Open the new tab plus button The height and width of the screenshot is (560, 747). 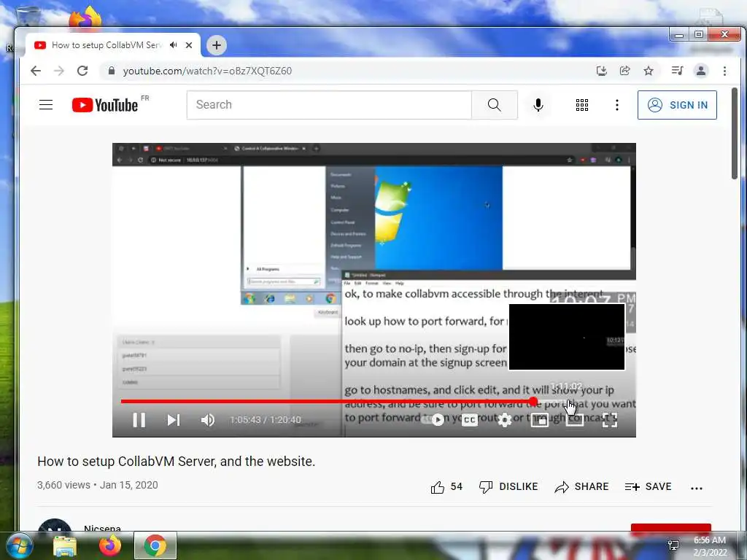(x=217, y=45)
